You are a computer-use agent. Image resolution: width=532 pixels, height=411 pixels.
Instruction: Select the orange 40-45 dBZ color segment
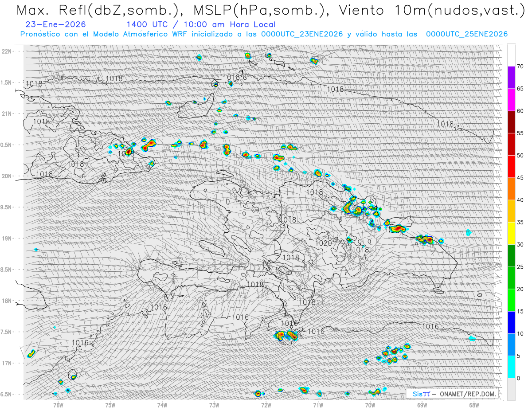click(511, 189)
